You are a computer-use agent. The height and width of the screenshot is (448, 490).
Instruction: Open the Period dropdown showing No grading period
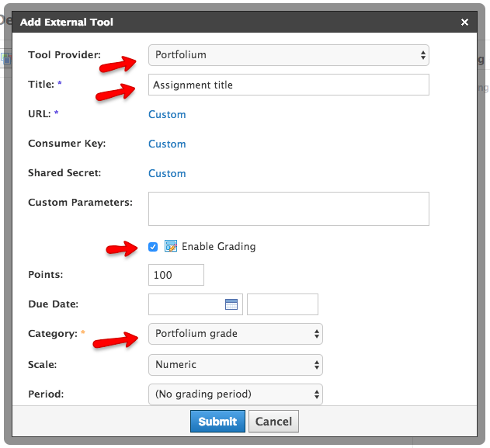coord(235,394)
